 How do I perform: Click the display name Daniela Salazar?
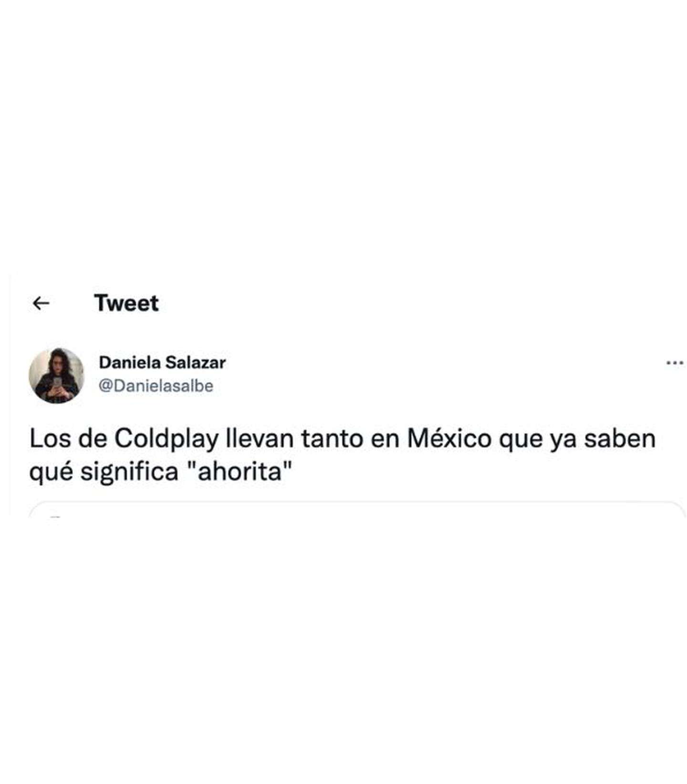[x=162, y=363]
